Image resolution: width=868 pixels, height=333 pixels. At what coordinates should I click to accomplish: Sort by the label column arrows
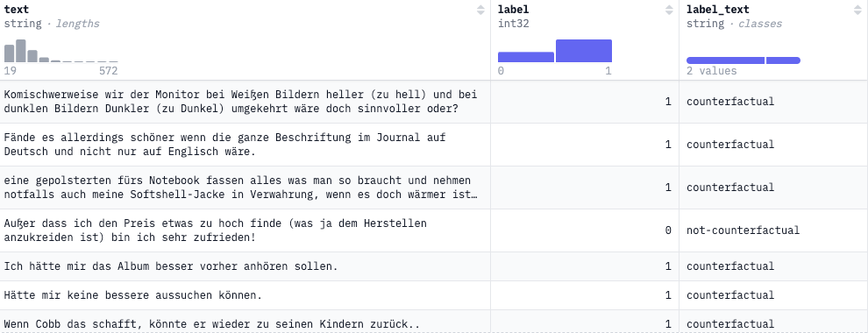670,10
